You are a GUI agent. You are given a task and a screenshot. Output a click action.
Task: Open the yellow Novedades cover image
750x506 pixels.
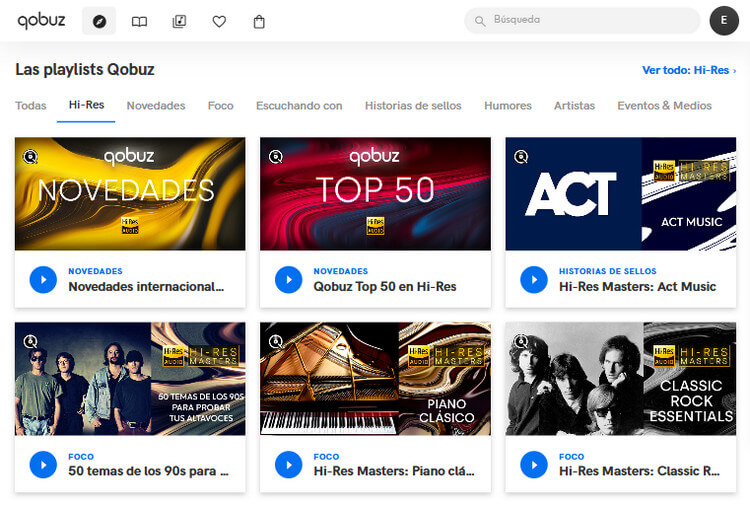130,194
